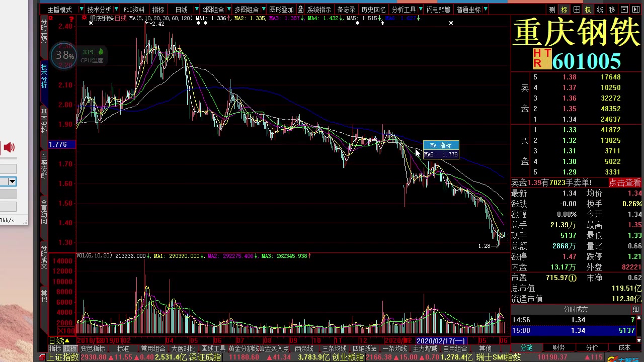This screenshot has height=362, width=644.
Task: Select the 四维战法 tab
Action: (365, 348)
